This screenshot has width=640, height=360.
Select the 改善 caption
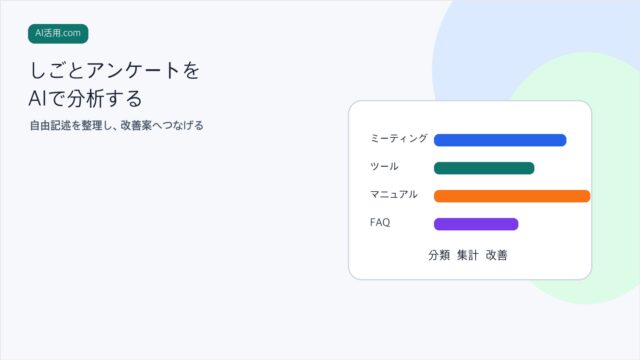tap(496, 255)
